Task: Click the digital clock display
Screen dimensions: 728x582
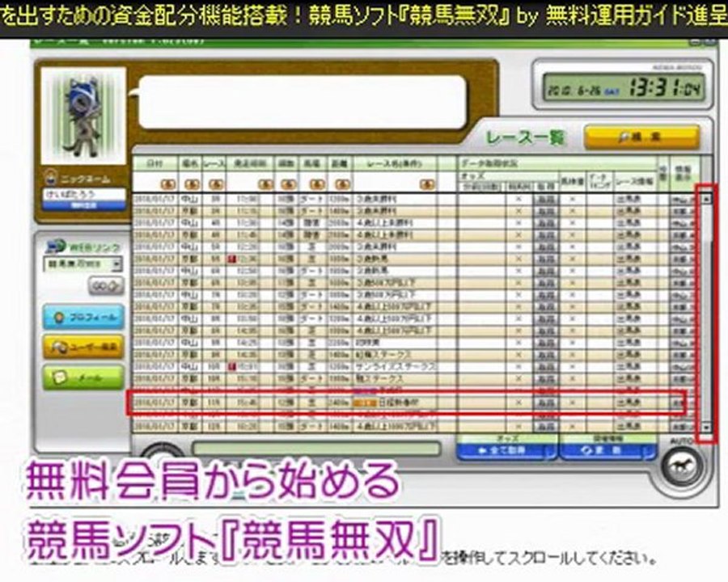Action: 624,88
